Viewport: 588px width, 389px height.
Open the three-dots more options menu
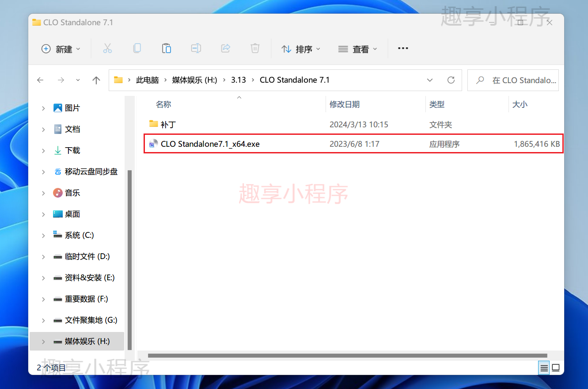tap(403, 49)
